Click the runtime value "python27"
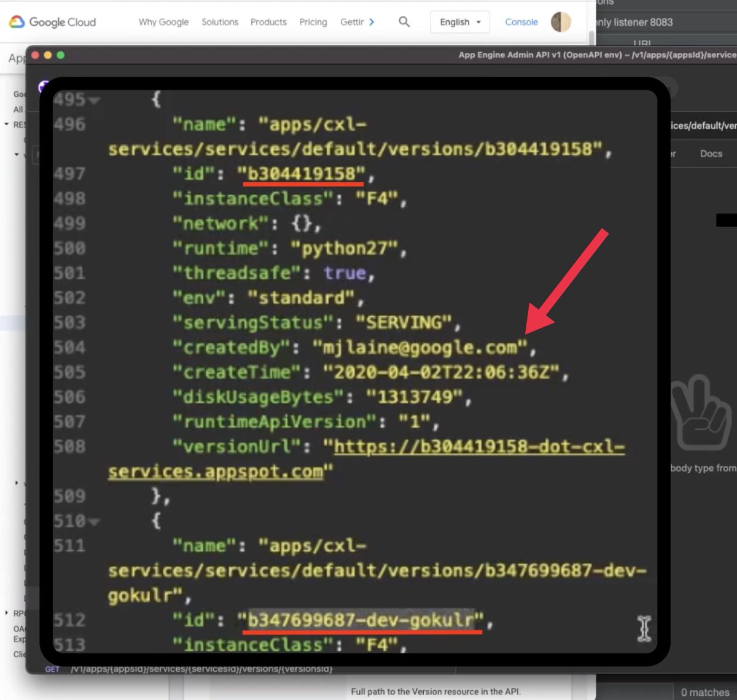The image size is (737, 700). click(345, 249)
